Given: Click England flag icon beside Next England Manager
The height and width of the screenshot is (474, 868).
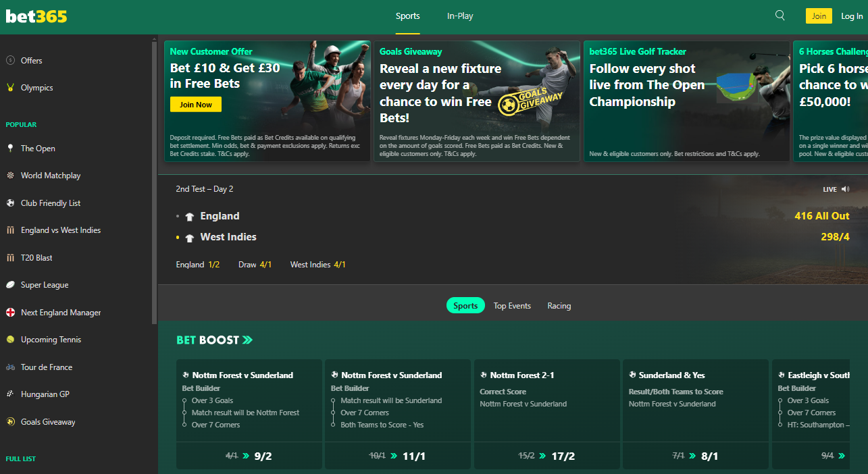Looking at the screenshot, I should pyautogui.click(x=10, y=313).
